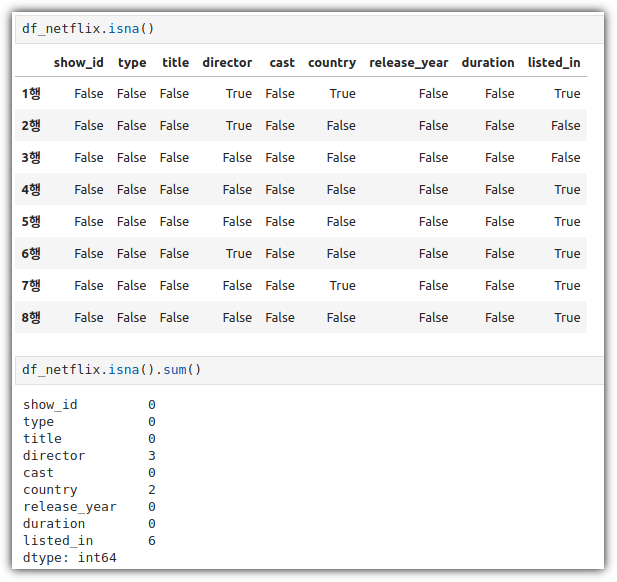The height and width of the screenshot is (582, 617).
Task: Click the director sum value 3
Action: pos(152,456)
